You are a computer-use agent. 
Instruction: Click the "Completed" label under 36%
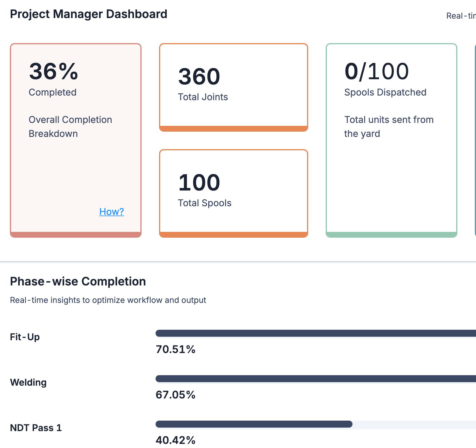tap(52, 92)
